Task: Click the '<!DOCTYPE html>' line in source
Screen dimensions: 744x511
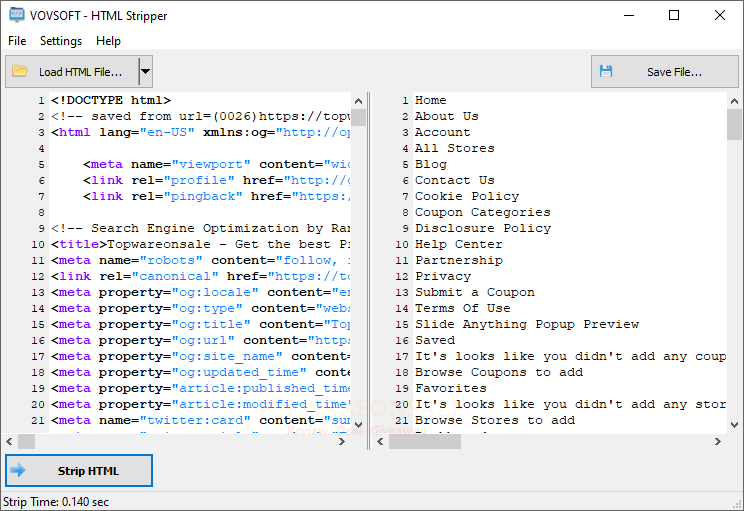Action: pos(111,100)
